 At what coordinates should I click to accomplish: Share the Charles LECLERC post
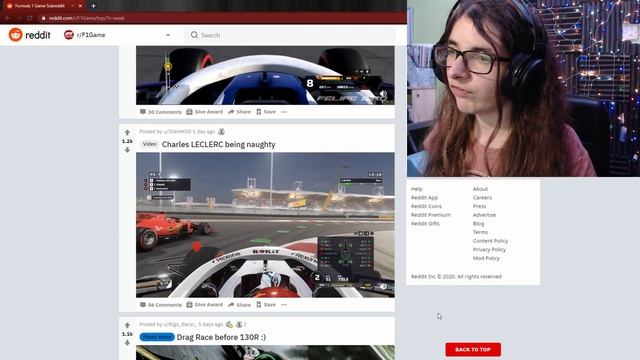pos(239,305)
